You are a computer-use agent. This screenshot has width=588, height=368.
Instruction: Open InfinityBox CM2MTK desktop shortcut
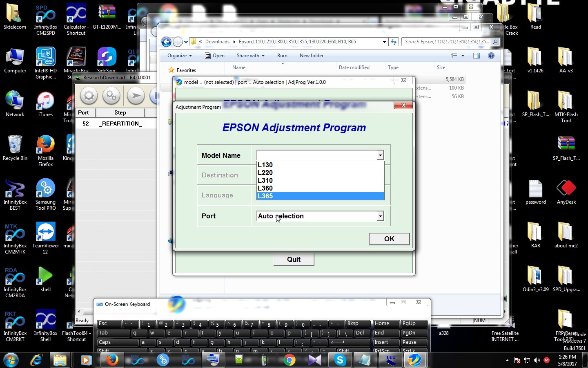point(15,238)
